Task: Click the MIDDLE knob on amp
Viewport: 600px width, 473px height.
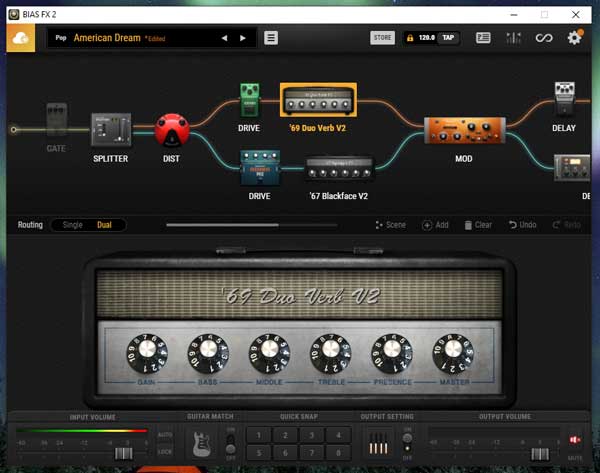Action: (x=269, y=353)
